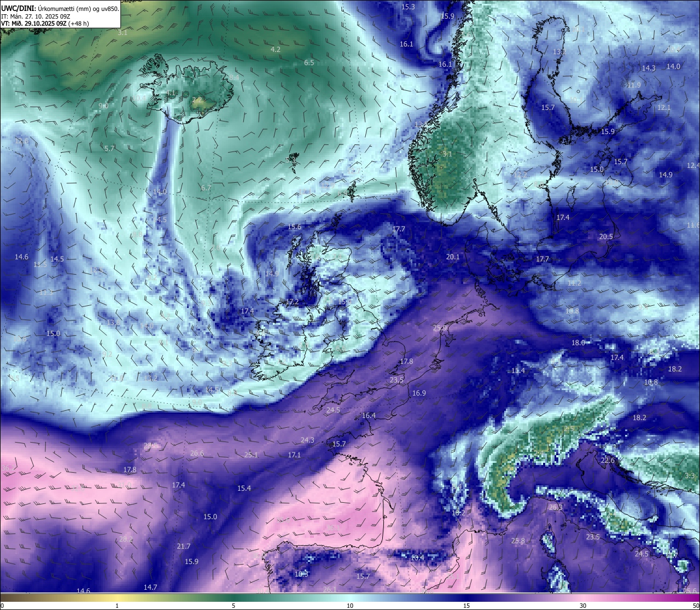Viewport: 700px width, 610px height.
Task: Click the map value 5.7
Action: tap(109, 149)
